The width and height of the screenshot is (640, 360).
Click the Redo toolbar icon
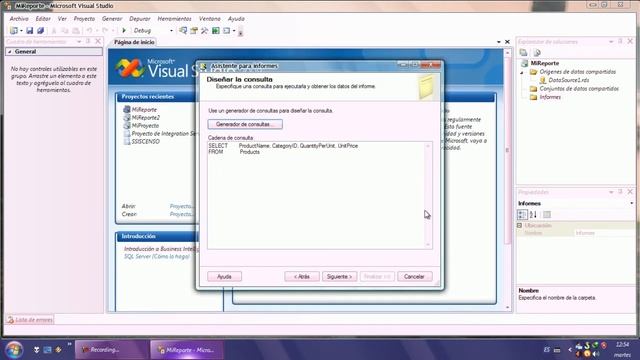tap(105, 31)
